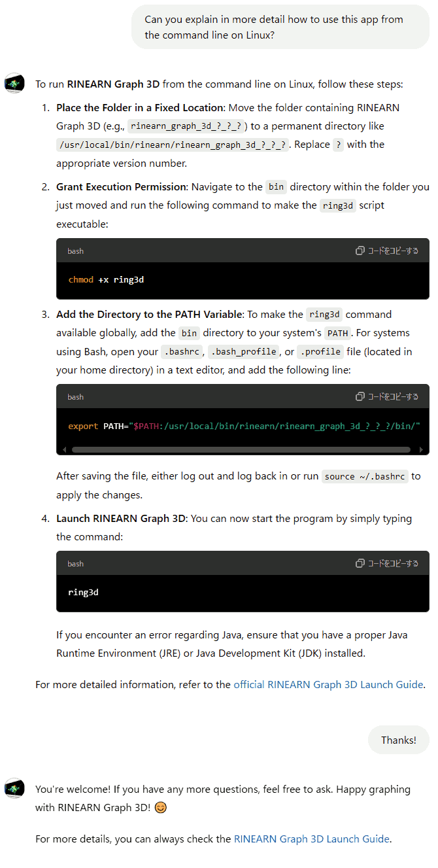Viewport: 438px width, 868px height.
Task: Click the horizontal scrollbar thumb under export PATH
Action: click(241, 450)
